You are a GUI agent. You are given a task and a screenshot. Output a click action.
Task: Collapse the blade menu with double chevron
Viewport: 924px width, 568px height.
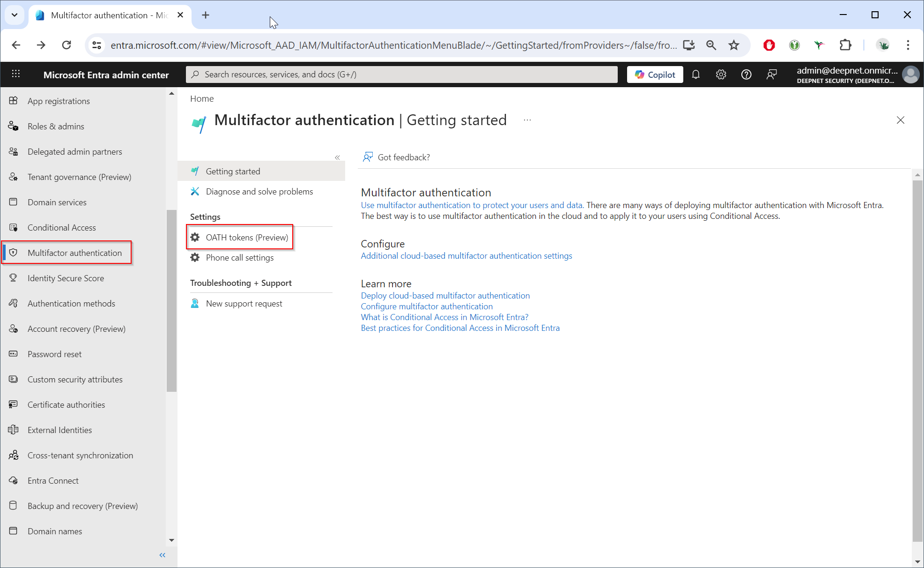coord(337,157)
